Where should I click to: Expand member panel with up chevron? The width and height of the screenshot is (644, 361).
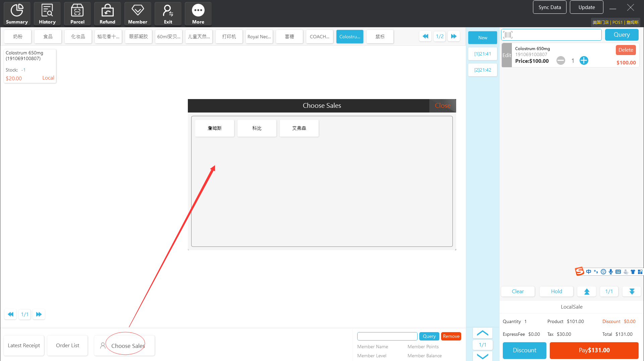pos(482,333)
